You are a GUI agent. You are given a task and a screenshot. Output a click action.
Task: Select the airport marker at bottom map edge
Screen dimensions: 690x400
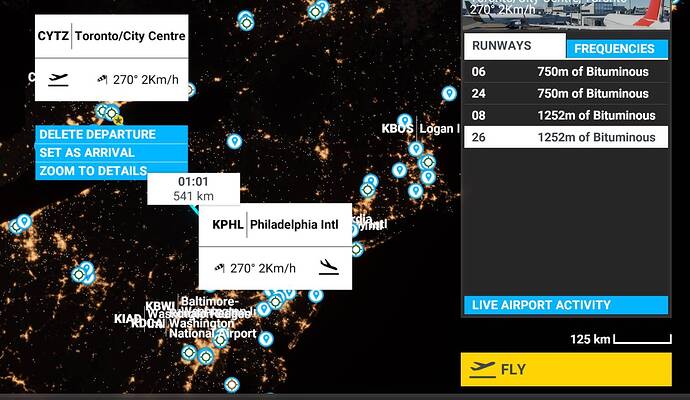(232, 385)
